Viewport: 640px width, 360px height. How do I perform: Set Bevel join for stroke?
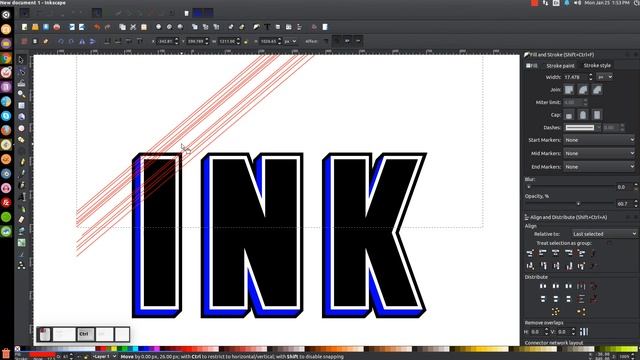click(x=597, y=90)
